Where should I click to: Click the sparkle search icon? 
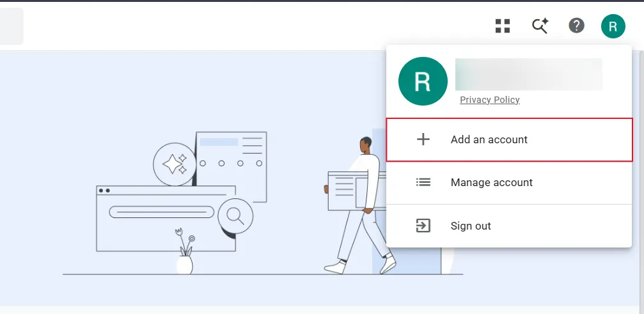point(540,26)
